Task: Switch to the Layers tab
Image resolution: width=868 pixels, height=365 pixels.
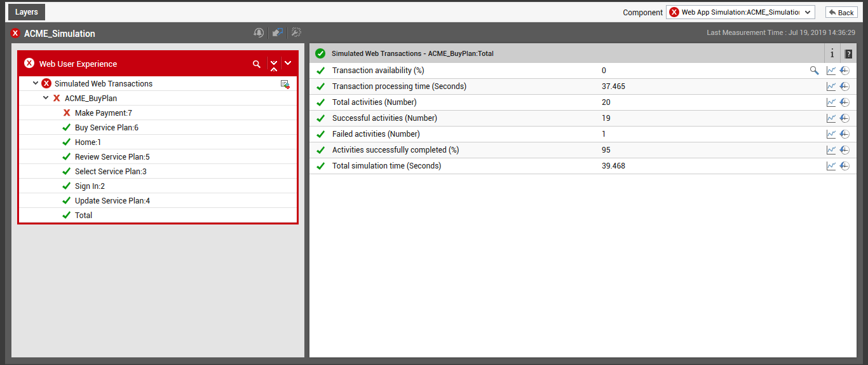Action: 27,12
